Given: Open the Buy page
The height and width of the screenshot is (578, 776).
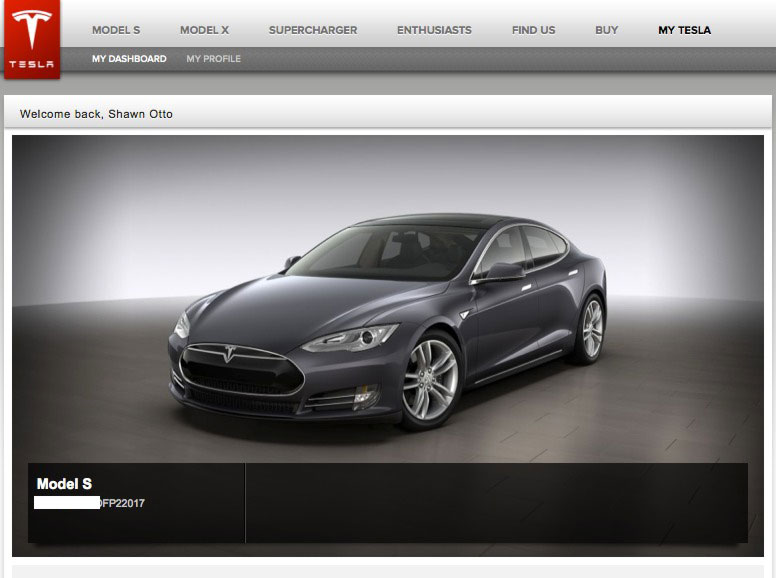Looking at the screenshot, I should [x=607, y=30].
